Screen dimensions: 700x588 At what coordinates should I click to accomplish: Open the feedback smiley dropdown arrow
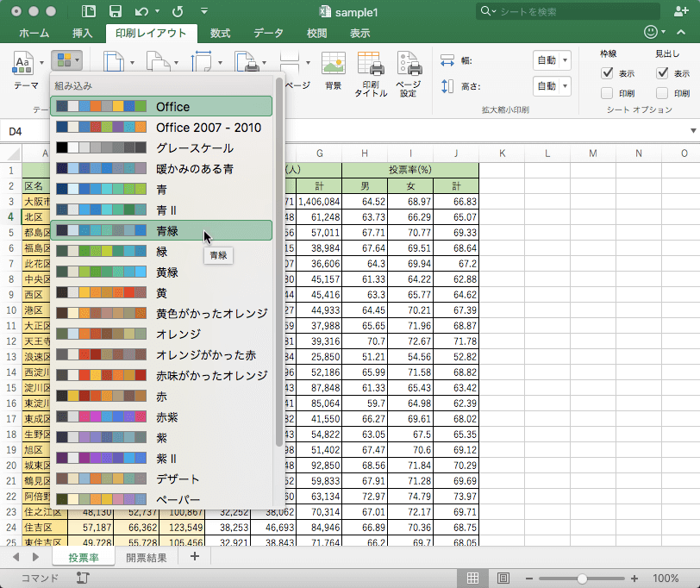pyautogui.click(x=664, y=32)
